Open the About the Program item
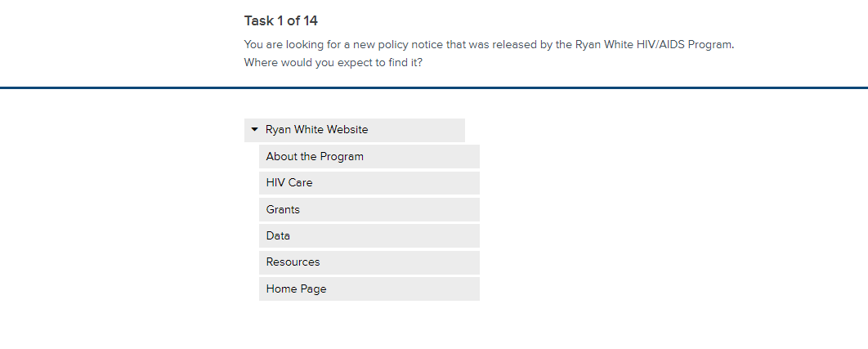This screenshot has height=349, width=868. click(x=315, y=157)
